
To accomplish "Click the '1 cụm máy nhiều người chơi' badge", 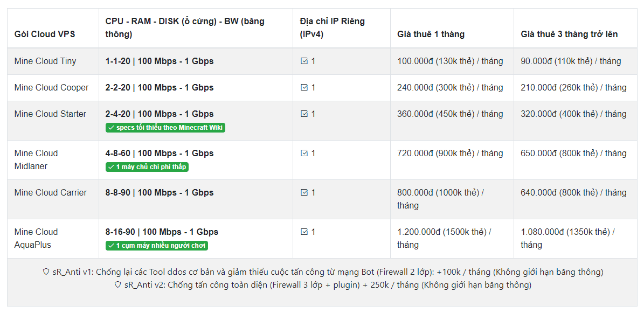I will 157,246.
